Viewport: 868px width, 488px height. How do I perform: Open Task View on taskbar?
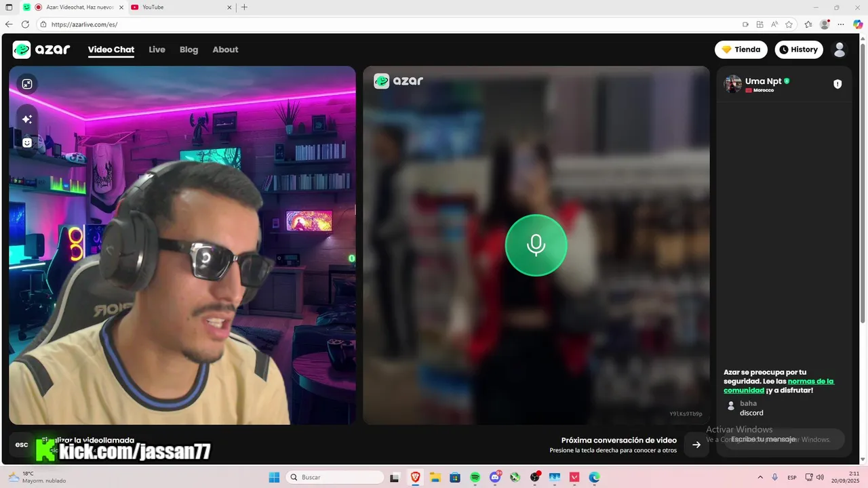(395, 477)
